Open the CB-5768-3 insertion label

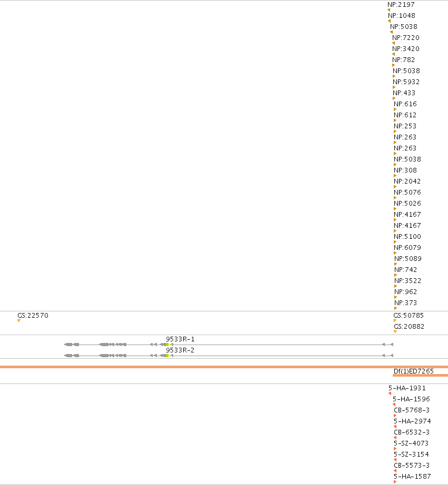tap(412, 410)
